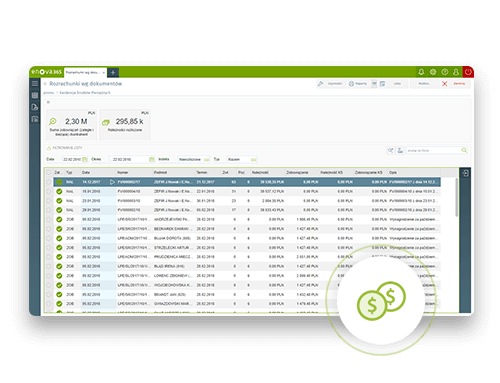Open the hamburger main menu in sidebar
The height and width of the screenshot is (383, 500).
[35, 83]
